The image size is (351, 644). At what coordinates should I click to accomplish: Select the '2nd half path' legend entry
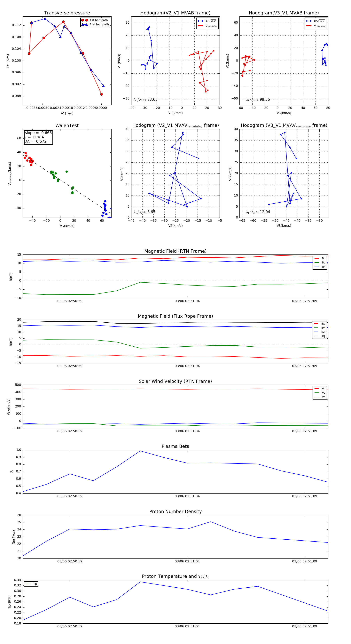[x=95, y=25]
